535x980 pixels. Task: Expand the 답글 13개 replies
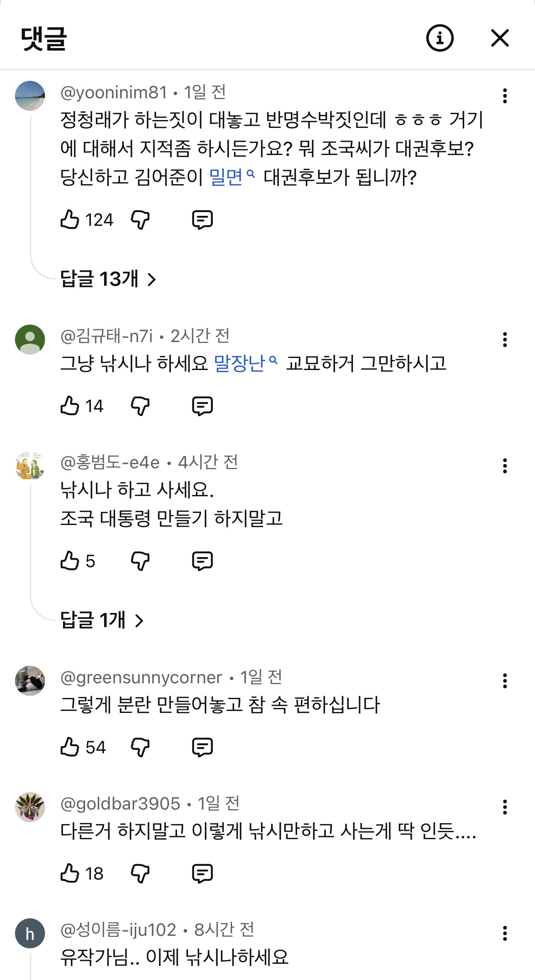tap(108, 279)
